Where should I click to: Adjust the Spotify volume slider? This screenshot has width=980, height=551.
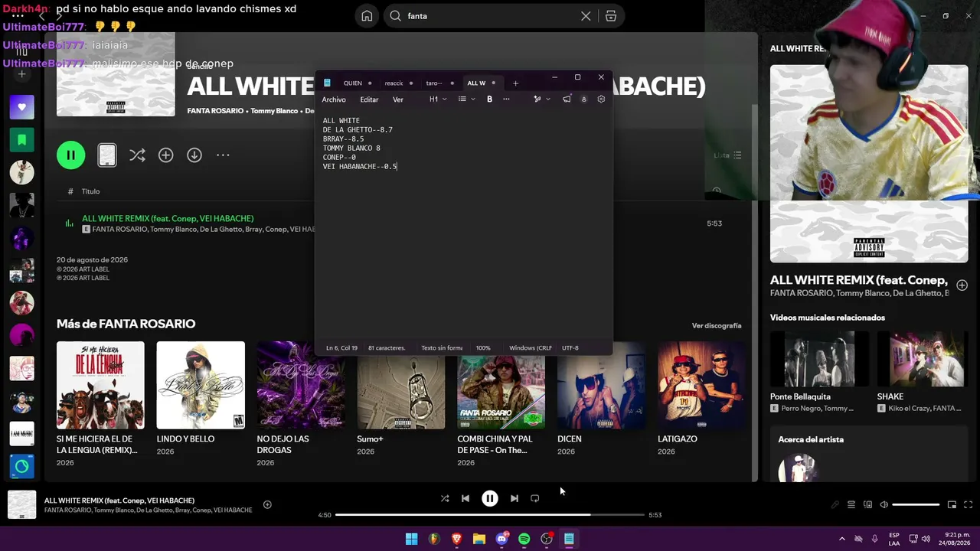click(x=916, y=505)
